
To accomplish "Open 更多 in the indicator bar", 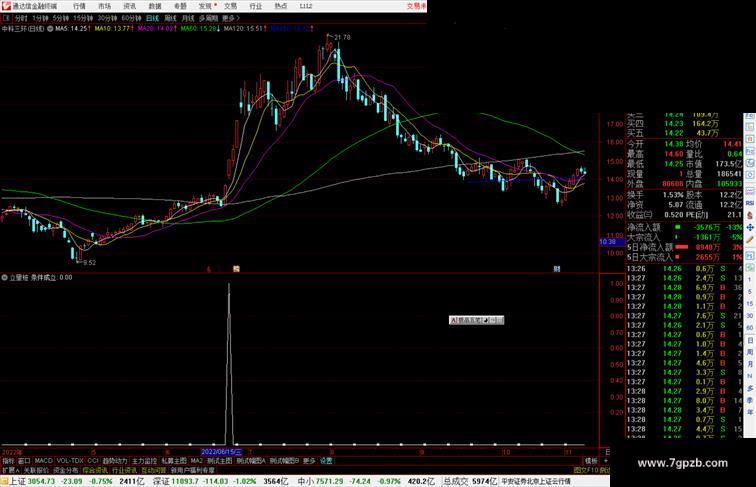I will point(309,461).
